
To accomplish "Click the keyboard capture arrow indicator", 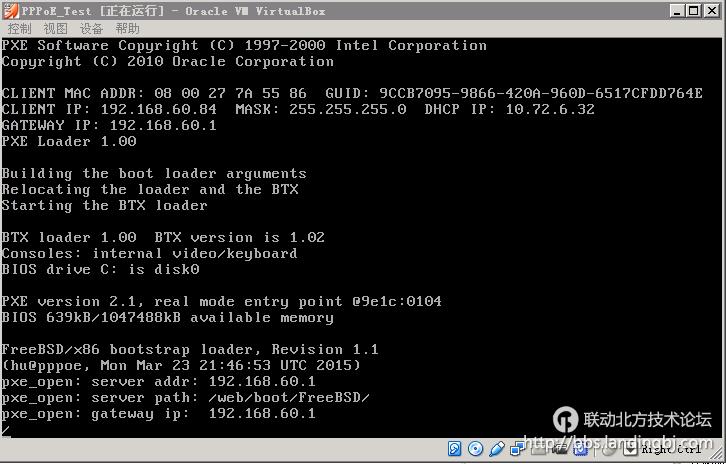I will [x=629, y=449].
